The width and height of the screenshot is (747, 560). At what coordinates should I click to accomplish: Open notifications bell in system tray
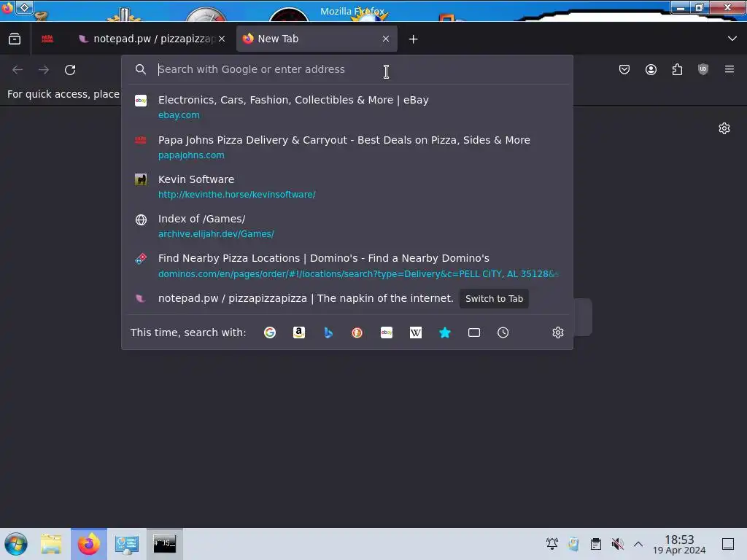coord(552,544)
